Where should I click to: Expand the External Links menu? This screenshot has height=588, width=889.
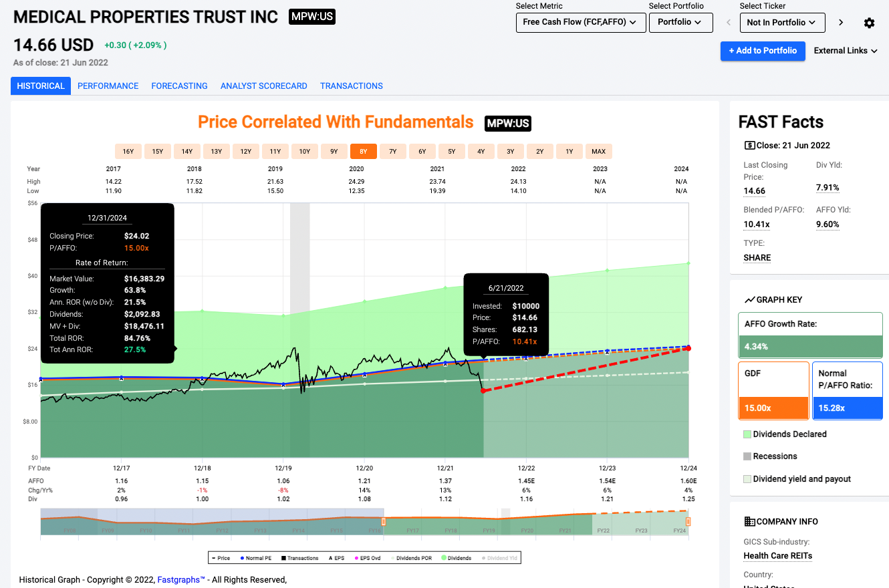(x=845, y=51)
